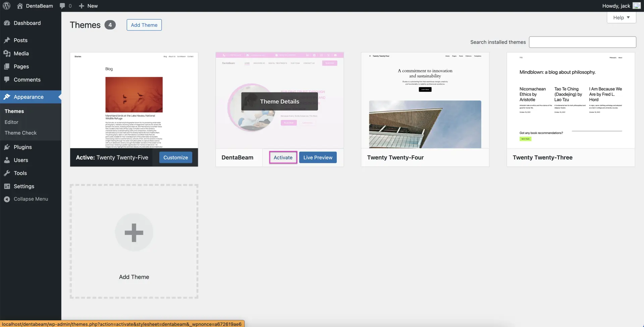Click the Add Theme text in dashed tile

pyautogui.click(x=134, y=277)
